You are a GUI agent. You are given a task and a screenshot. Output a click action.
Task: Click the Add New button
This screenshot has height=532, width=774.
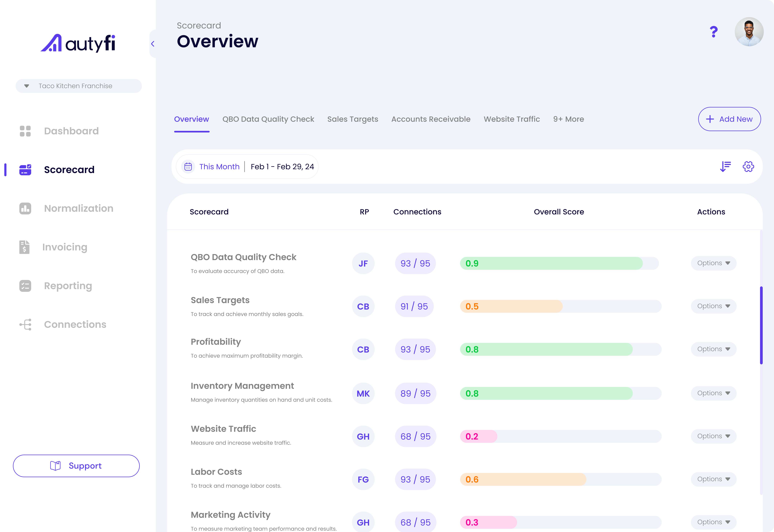click(x=729, y=119)
